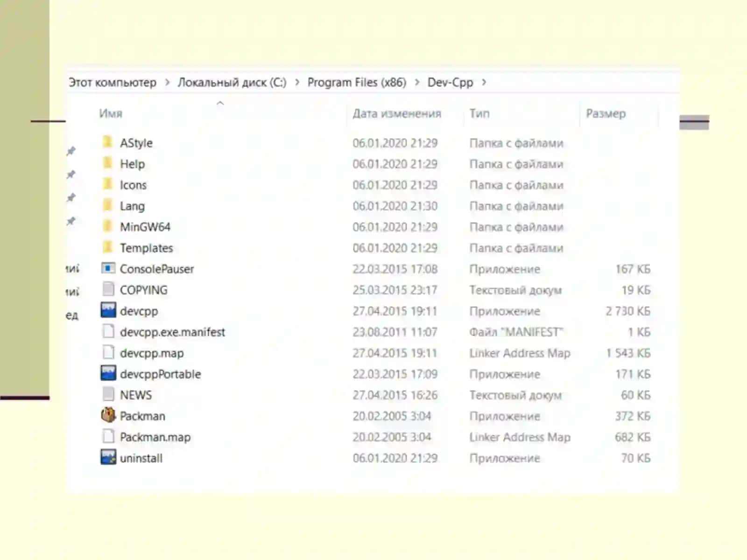
Task: Sort files by the Тип column
Action: point(479,113)
